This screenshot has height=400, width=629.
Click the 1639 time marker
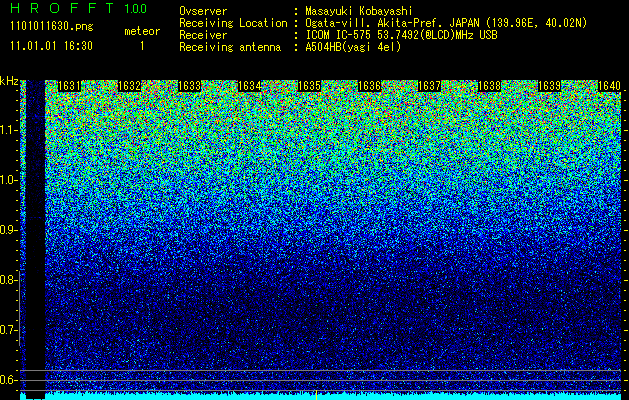tap(549, 86)
